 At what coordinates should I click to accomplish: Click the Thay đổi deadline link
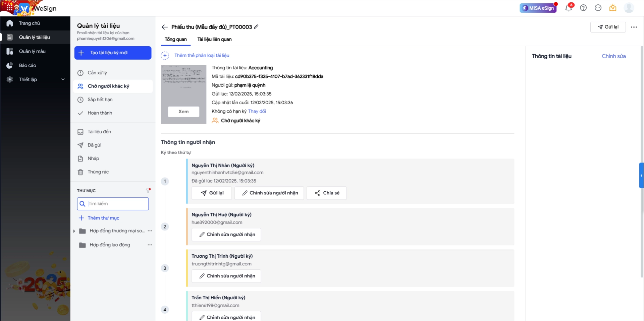pyautogui.click(x=257, y=111)
